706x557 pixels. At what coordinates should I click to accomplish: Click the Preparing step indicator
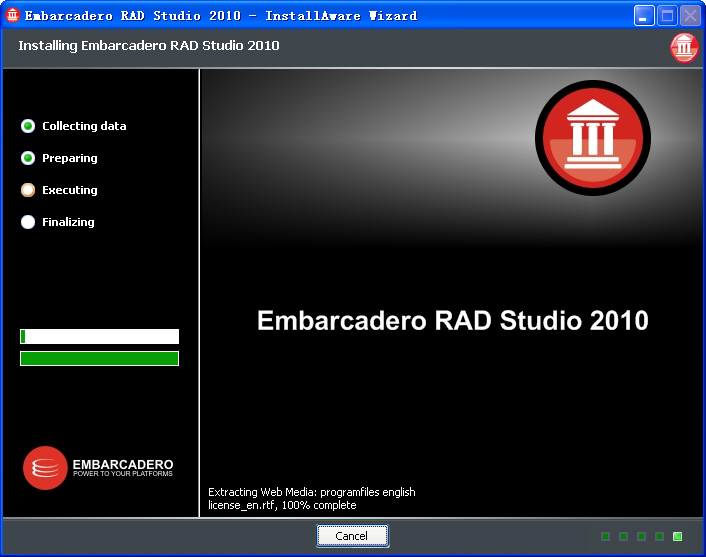[x=28, y=158]
